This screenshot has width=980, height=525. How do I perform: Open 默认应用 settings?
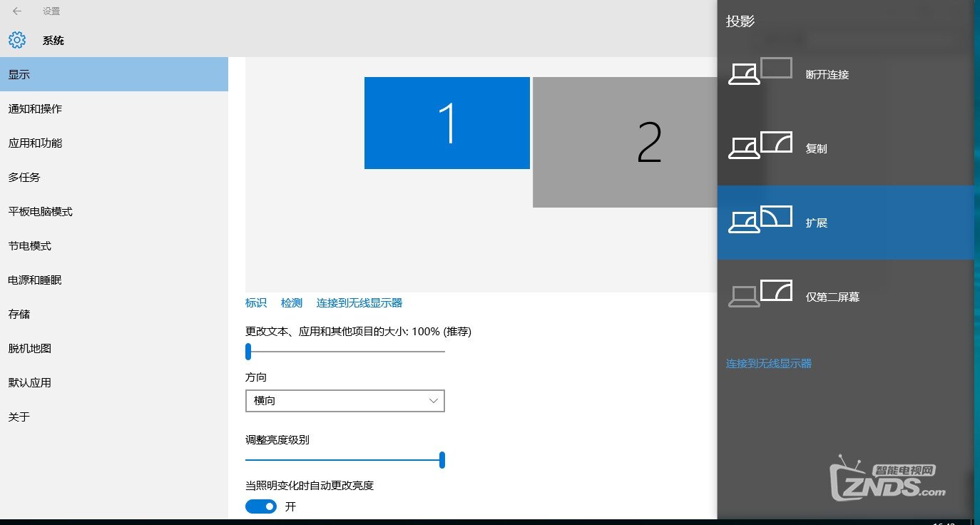tap(114, 382)
